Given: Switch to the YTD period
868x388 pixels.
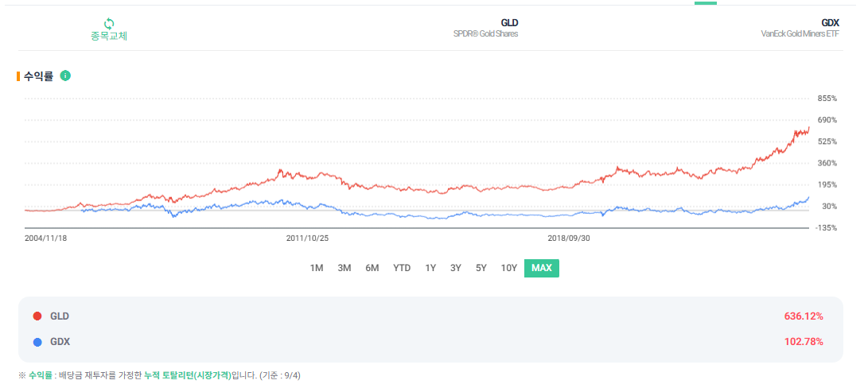Looking at the screenshot, I should tap(402, 268).
